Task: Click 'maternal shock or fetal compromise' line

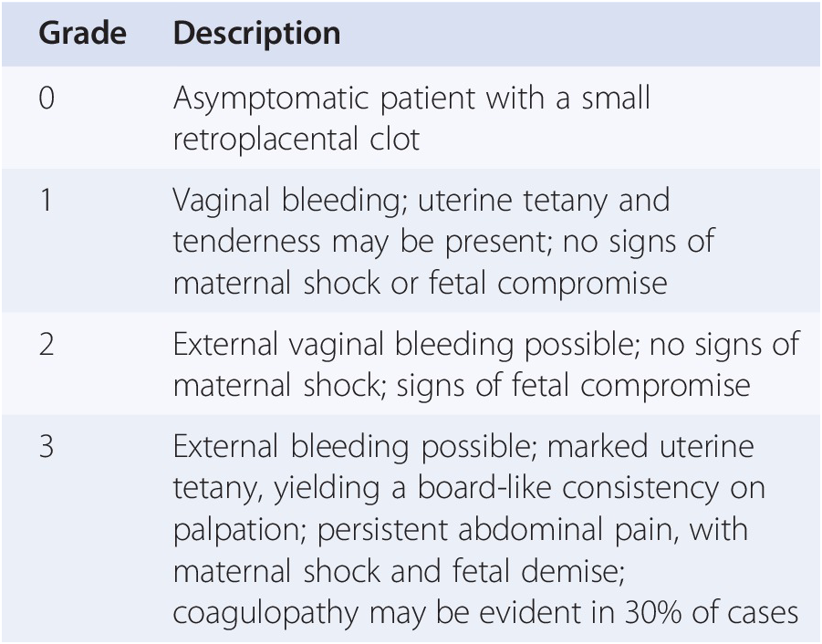Action: (x=420, y=283)
